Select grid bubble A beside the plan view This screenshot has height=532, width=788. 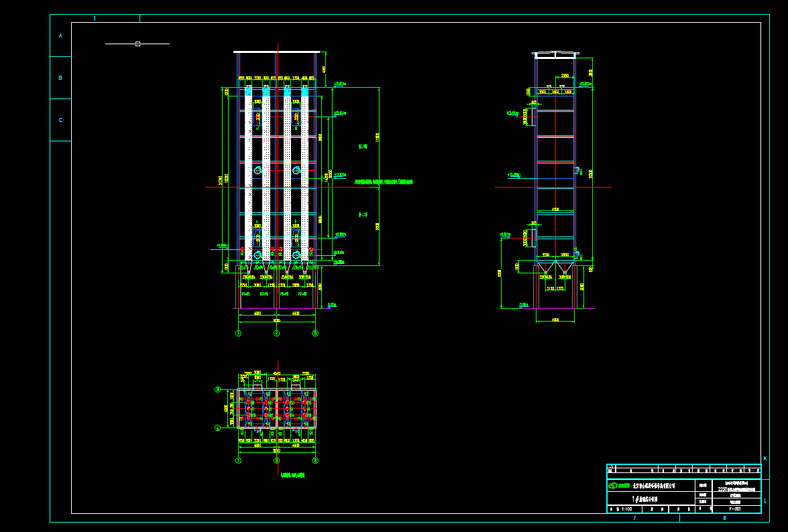click(217, 428)
